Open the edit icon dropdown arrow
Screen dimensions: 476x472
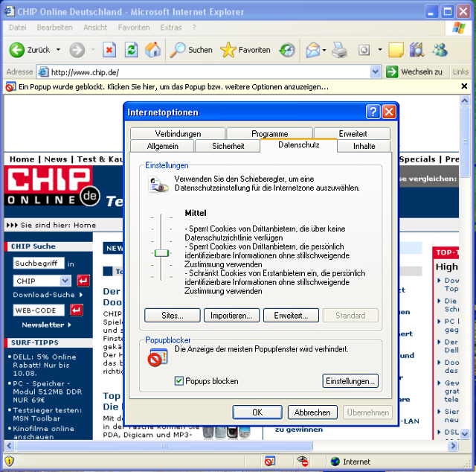click(380, 50)
